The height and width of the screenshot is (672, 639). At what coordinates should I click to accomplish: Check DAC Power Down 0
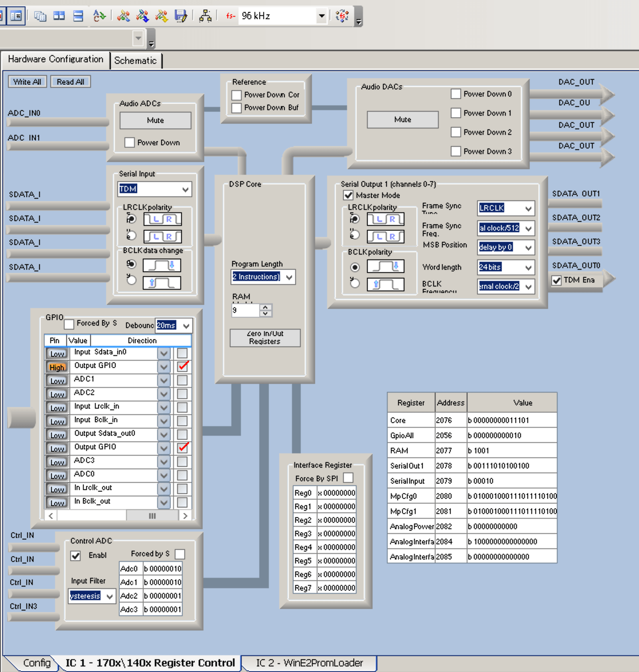pos(456,94)
